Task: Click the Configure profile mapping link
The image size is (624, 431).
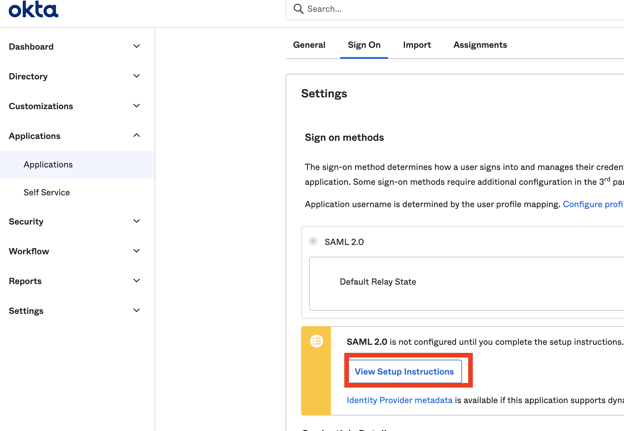Action: (x=593, y=204)
